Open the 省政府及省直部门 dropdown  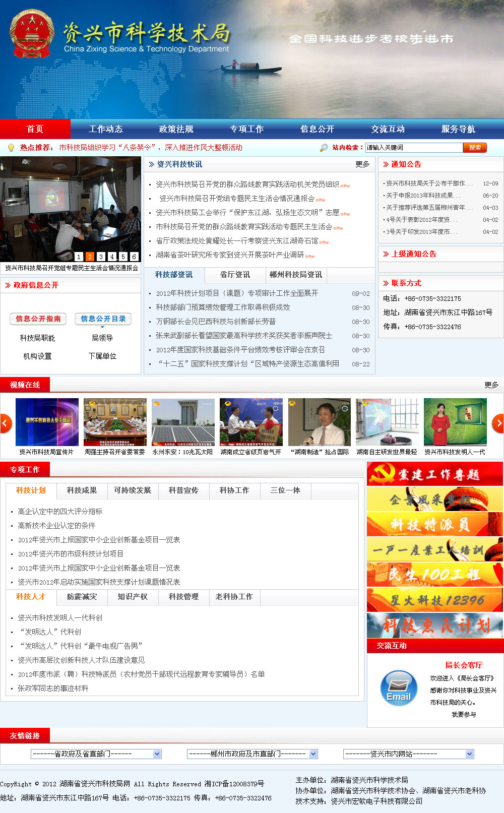coord(96,754)
